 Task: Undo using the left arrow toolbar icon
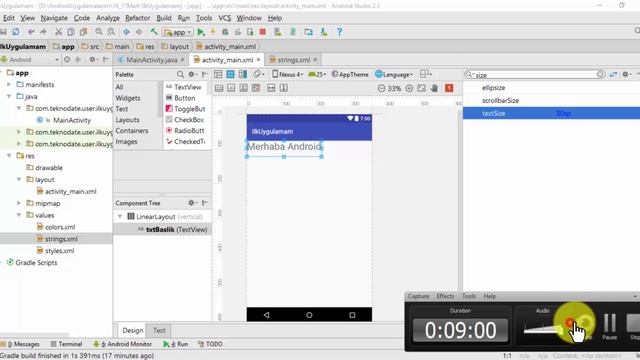click(x=31, y=31)
